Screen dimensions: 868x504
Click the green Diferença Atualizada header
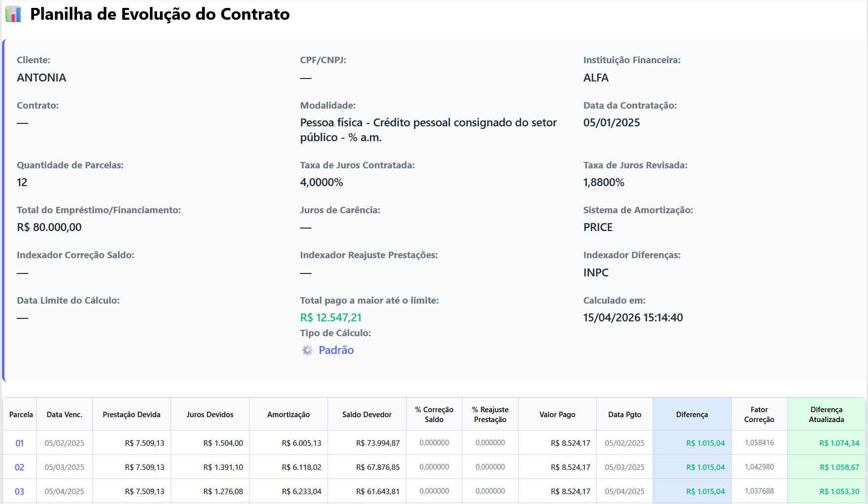[x=827, y=415]
